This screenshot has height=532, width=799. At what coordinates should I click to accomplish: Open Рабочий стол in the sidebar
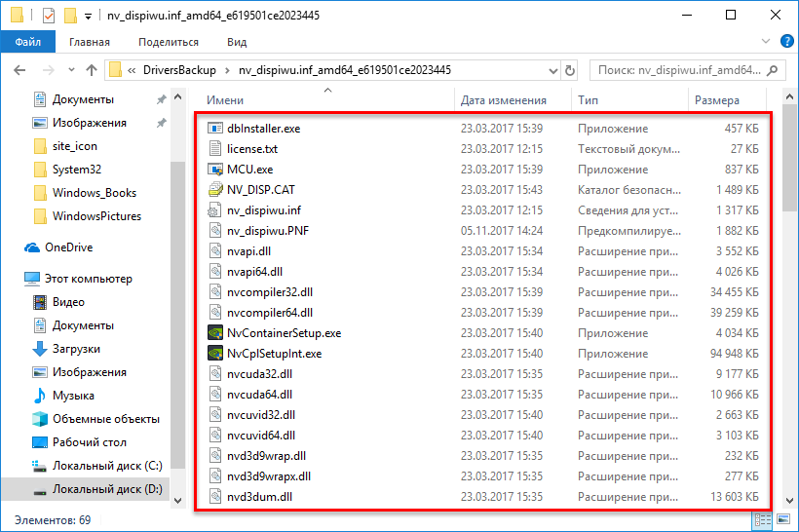[x=80, y=441]
